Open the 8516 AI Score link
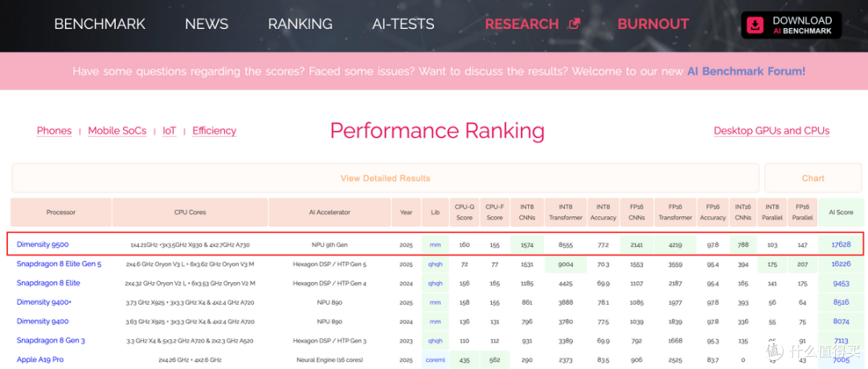 (x=841, y=302)
